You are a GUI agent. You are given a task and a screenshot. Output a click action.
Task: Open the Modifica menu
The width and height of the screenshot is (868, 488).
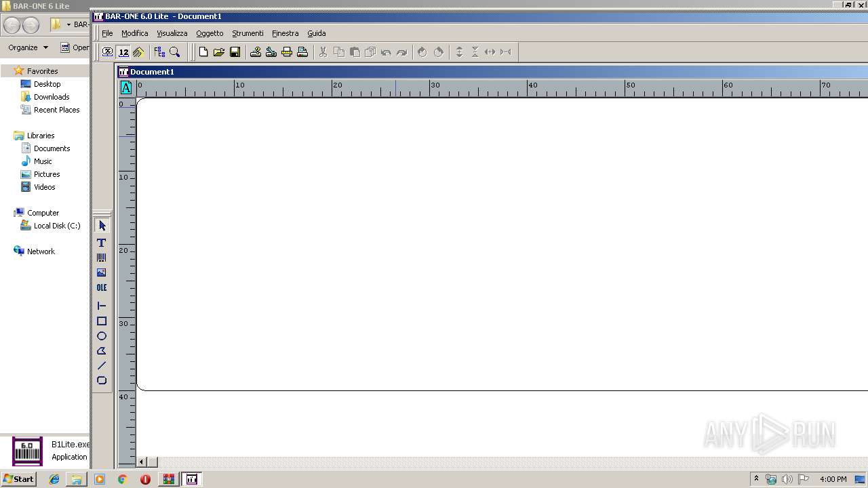pyautogui.click(x=134, y=33)
